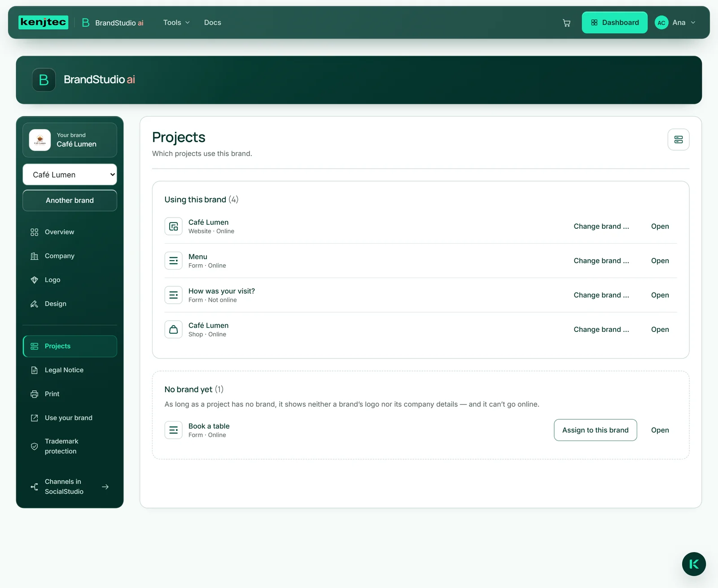
Task: Open the How was your visit project
Action: [x=660, y=295]
